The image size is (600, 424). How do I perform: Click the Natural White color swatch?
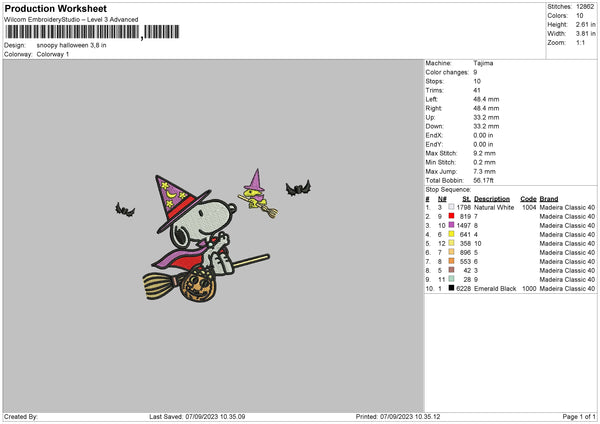[x=451, y=207]
